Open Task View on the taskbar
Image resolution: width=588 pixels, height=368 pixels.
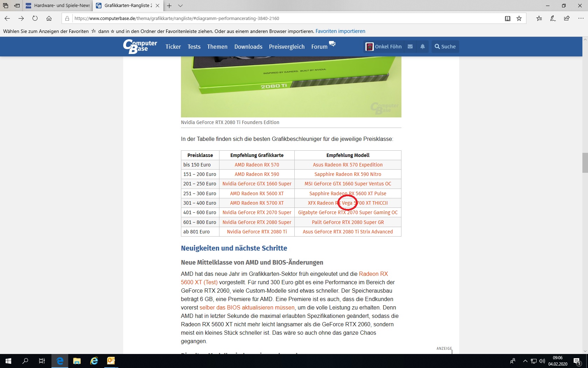pyautogui.click(x=42, y=361)
